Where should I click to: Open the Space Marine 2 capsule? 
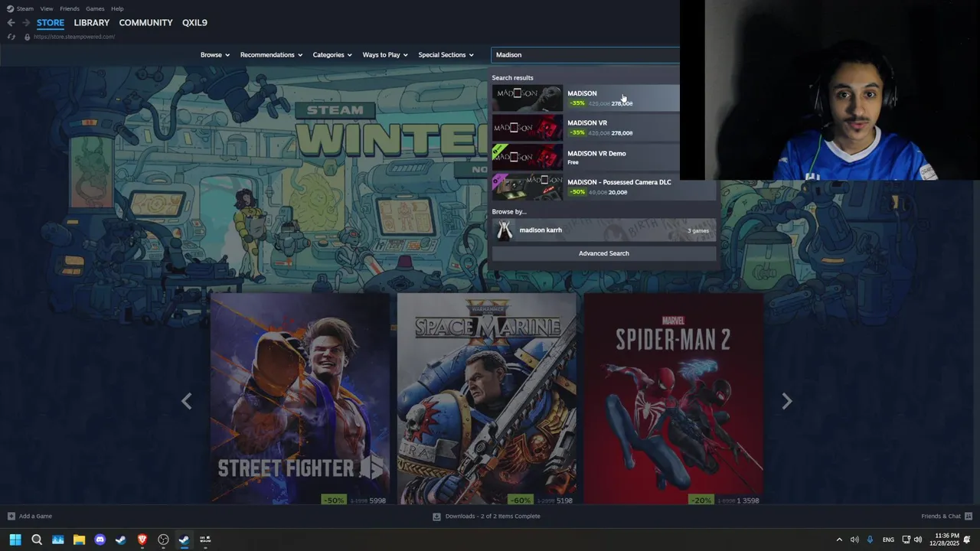point(487,399)
